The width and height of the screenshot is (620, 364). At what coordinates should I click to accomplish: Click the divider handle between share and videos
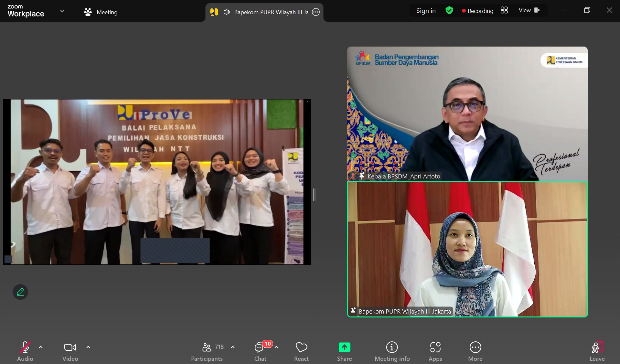[314, 195]
